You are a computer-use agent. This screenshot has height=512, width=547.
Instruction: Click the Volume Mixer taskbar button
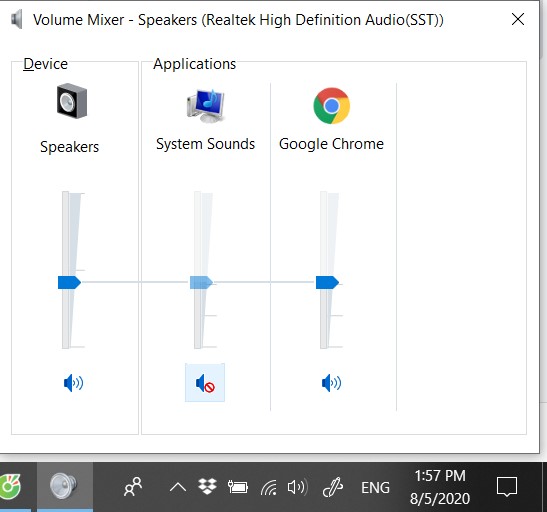65,487
